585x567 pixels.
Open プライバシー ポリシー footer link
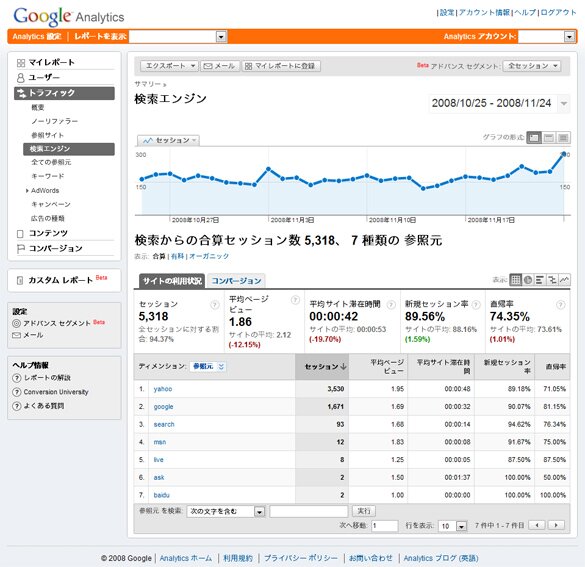(x=301, y=558)
